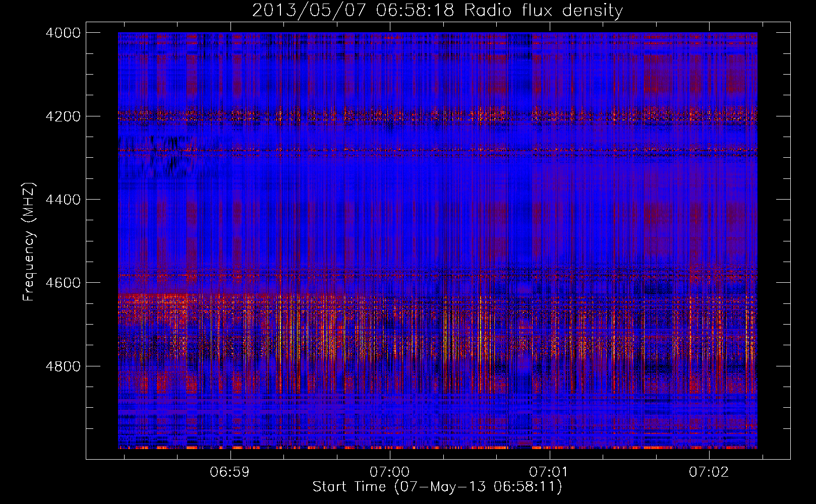Screen dimensions: 816x504
Task: Click the 'Frequency (MHZ)' axis title
Action: pyautogui.click(x=29, y=242)
